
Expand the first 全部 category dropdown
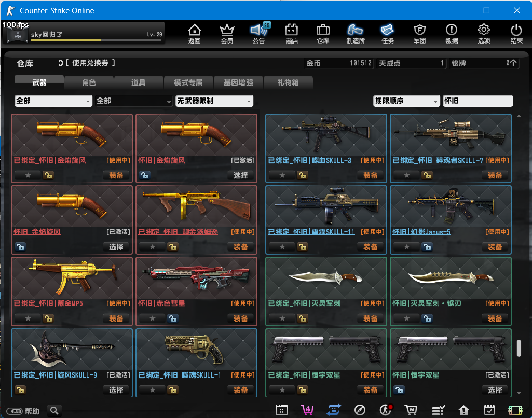53,101
